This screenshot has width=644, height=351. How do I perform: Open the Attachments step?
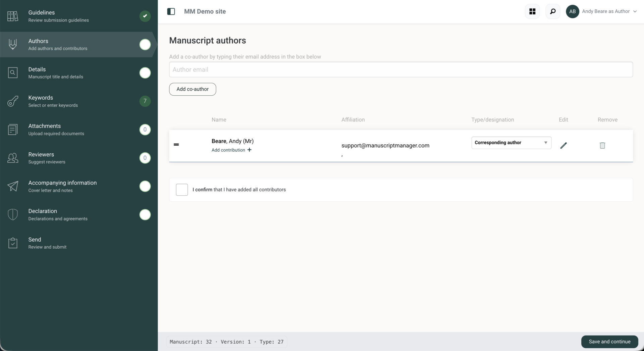pos(79,130)
